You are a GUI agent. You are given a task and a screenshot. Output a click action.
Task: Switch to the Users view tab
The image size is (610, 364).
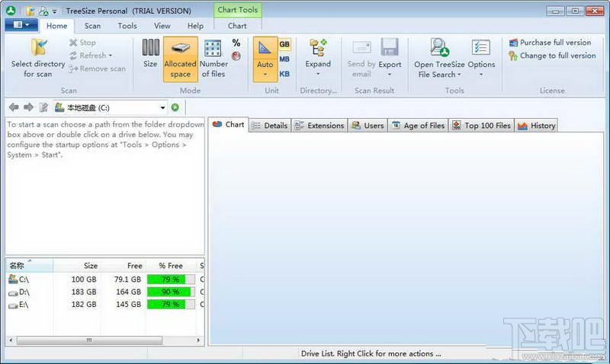coord(368,126)
